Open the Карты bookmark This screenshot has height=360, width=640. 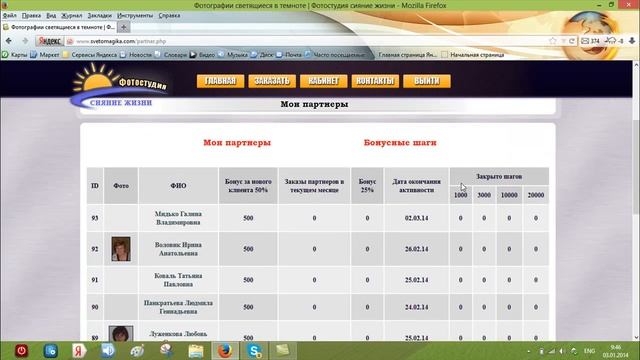(15, 55)
